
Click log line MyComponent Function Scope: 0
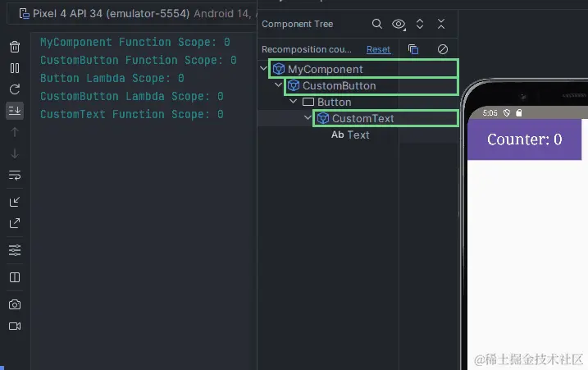[x=135, y=42]
